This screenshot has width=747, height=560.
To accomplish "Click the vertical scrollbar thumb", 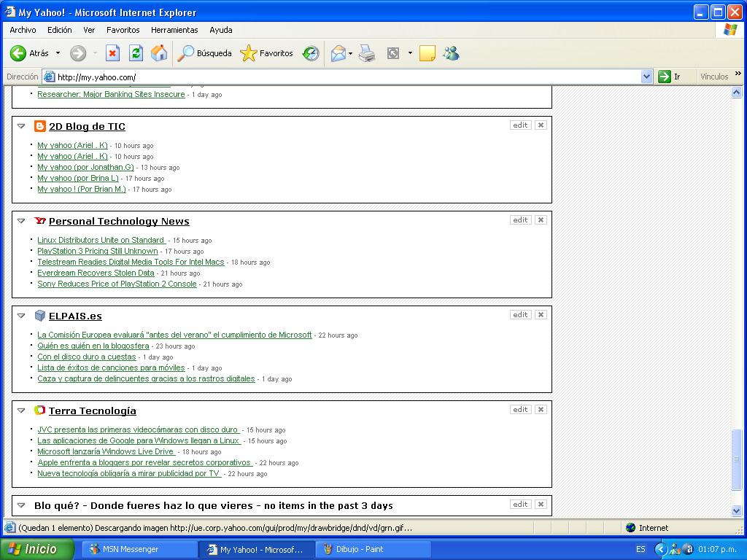I will (x=737, y=459).
